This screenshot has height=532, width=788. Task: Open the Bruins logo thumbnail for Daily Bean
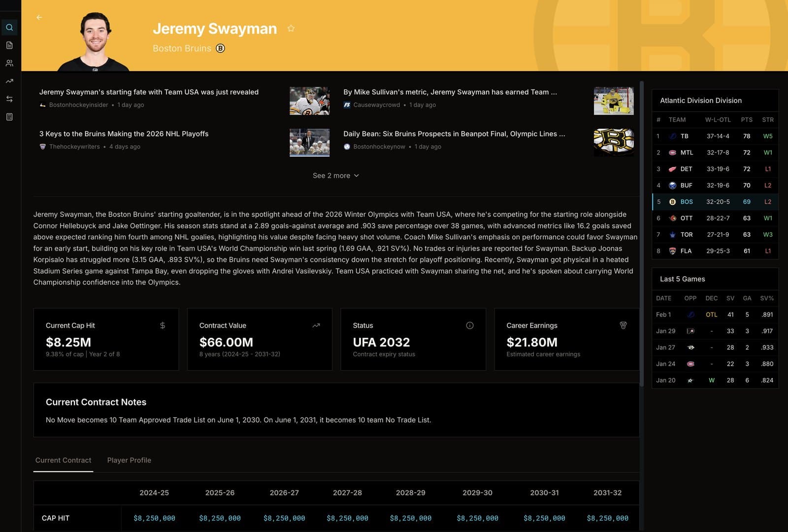pyautogui.click(x=614, y=143)
